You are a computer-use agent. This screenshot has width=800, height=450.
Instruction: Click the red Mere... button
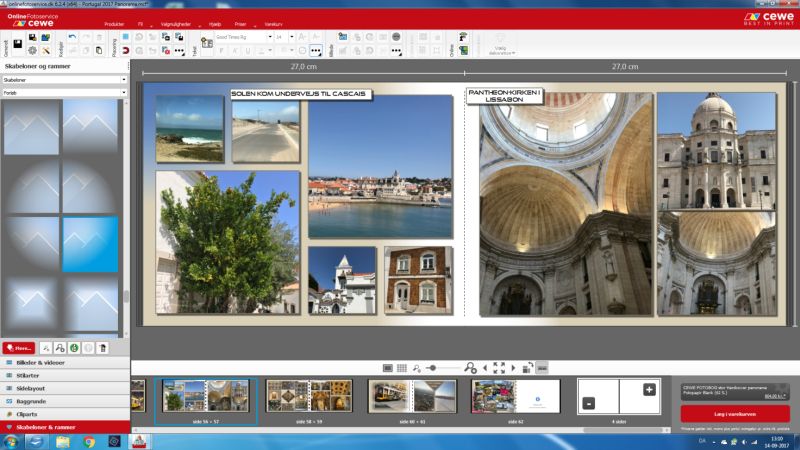18,347
